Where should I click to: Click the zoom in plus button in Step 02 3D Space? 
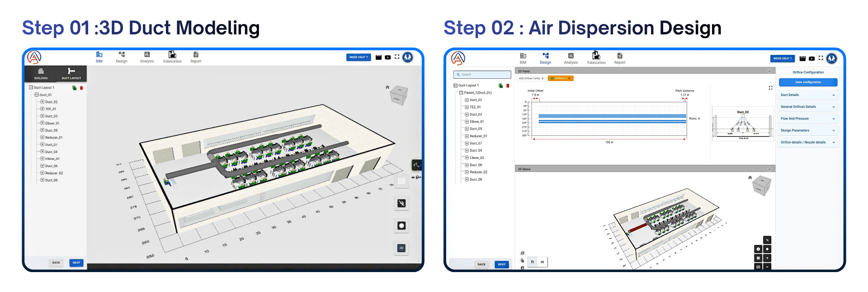point(767,258)
